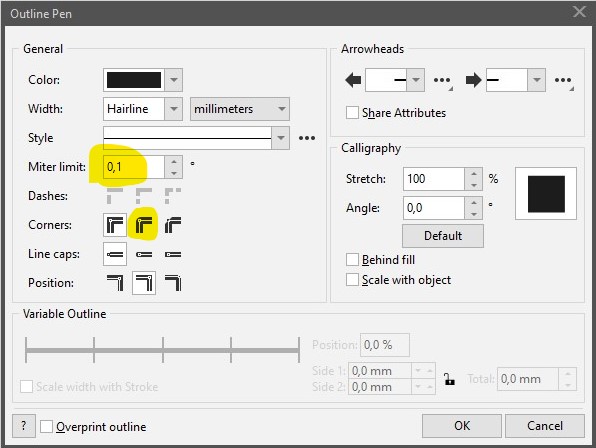
Task: Select the mitered corners icon
Action: pos(115,225)
